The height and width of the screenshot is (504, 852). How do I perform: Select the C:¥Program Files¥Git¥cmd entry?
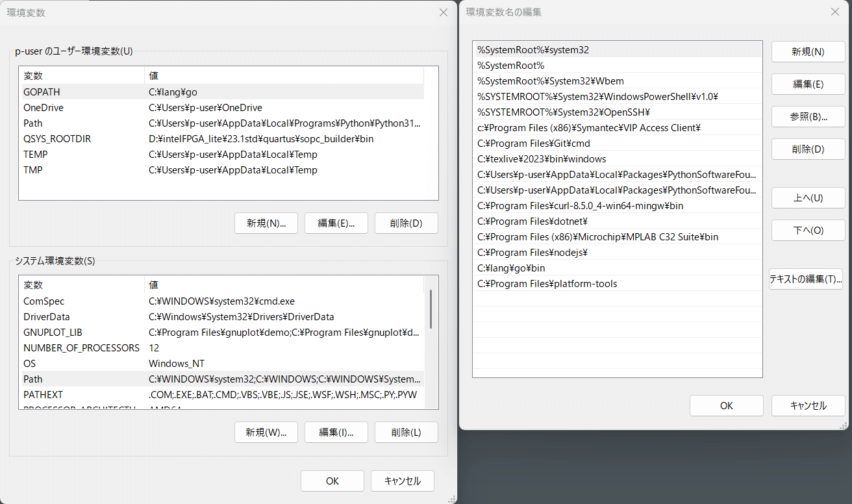(x=617, y=143)
